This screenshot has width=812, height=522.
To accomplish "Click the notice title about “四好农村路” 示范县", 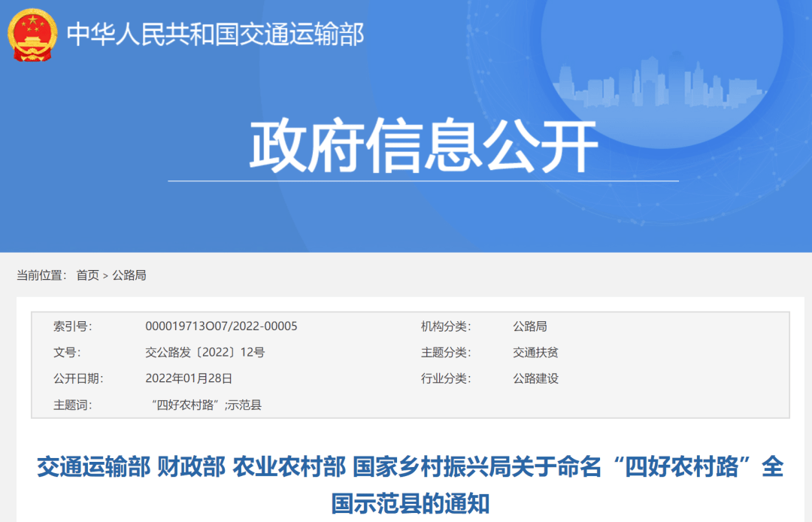I will pyautogui.click(x=411, y=484).
